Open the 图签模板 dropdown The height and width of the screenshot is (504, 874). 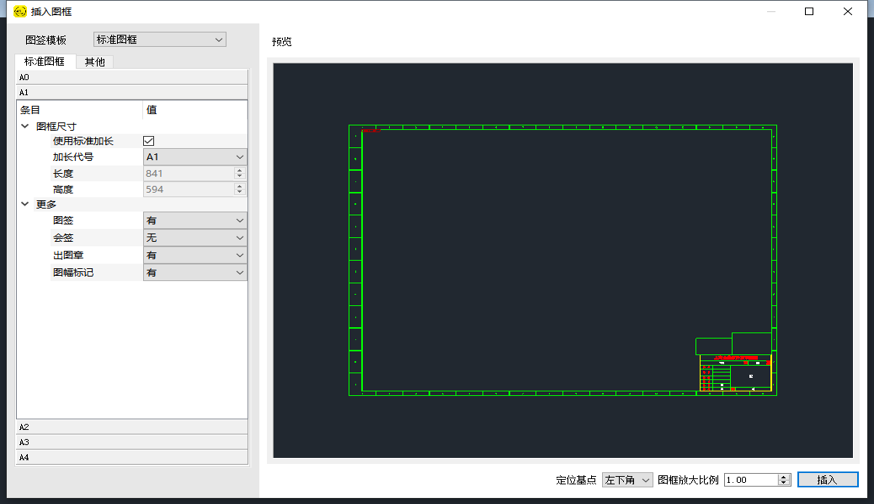pos(160,40)
